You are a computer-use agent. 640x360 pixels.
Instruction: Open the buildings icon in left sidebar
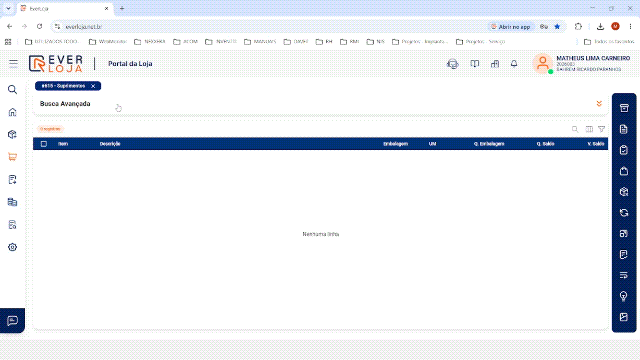tap(12, 202)
